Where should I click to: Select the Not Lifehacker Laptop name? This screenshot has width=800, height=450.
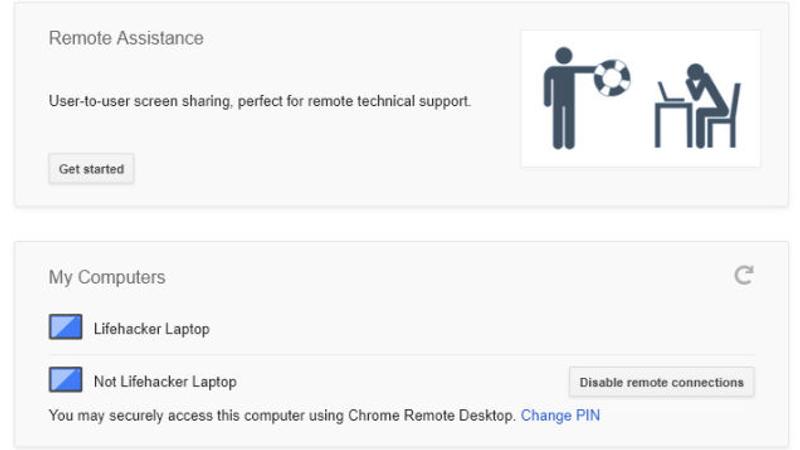pos(165,382)
